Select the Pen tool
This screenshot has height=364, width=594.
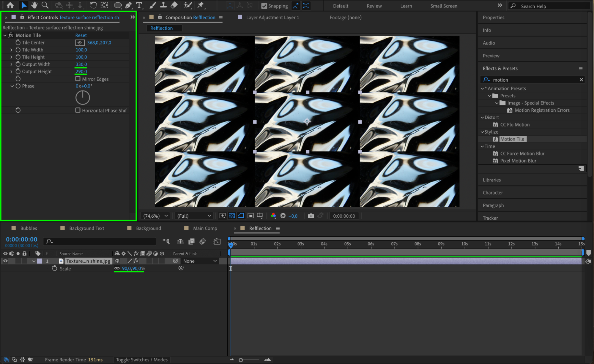(x=128, y=5)
